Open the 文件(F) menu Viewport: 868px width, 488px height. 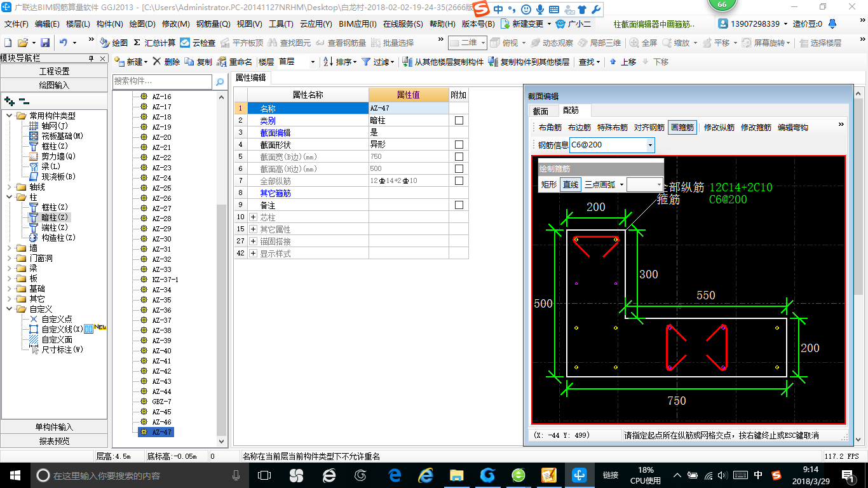(x=17, y=24)
